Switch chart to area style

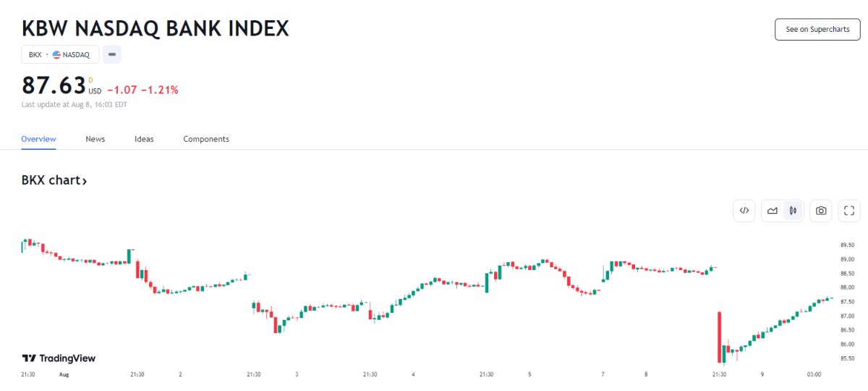point(773,211)
